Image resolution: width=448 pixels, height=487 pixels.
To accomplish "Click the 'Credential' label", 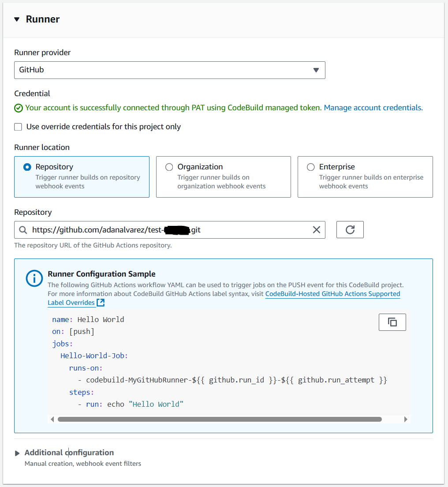I will coord(32,94).
